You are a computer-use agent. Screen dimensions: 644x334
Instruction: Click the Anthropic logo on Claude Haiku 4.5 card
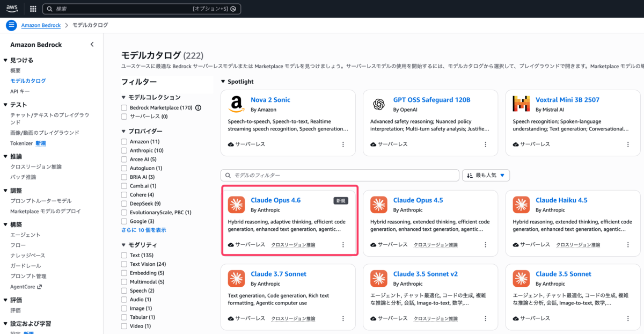point(521,205)
